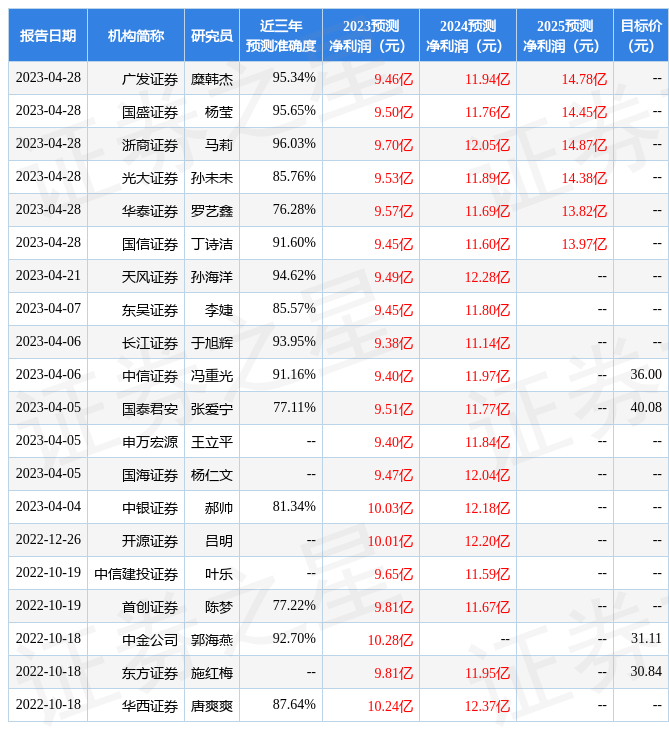Click the 报告日期 column header
The image size is (669, 730).
coord(48,35)
